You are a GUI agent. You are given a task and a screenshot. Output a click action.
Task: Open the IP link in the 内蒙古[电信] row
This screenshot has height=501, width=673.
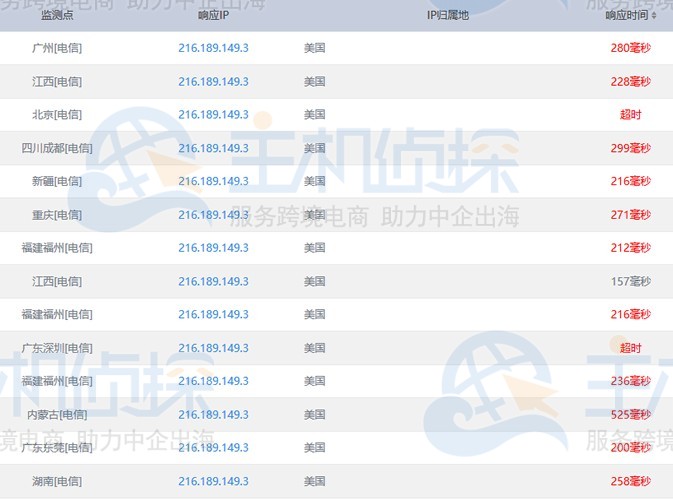click(x=213, y=415)
